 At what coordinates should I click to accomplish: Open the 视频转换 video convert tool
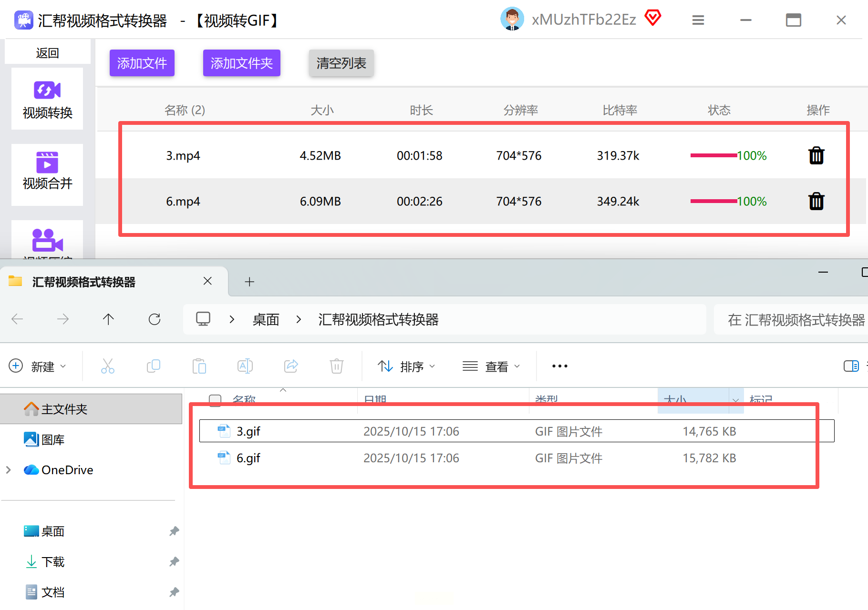[47, 99]
